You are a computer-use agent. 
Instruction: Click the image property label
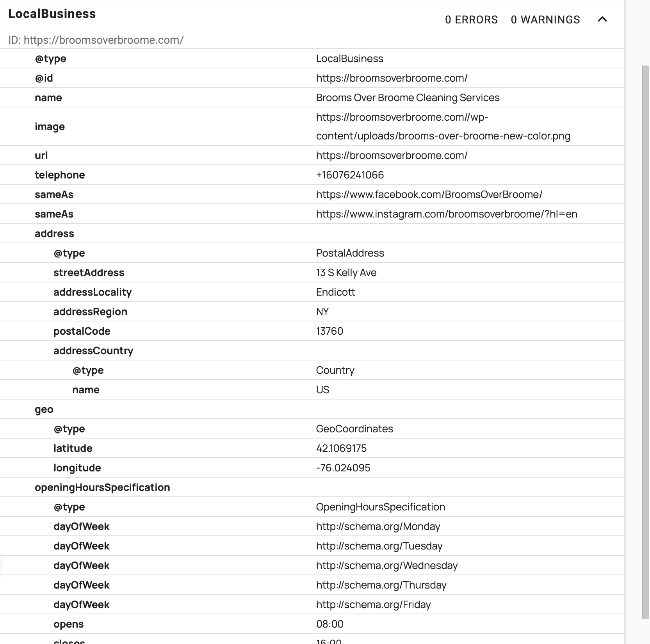pos(50,127)
